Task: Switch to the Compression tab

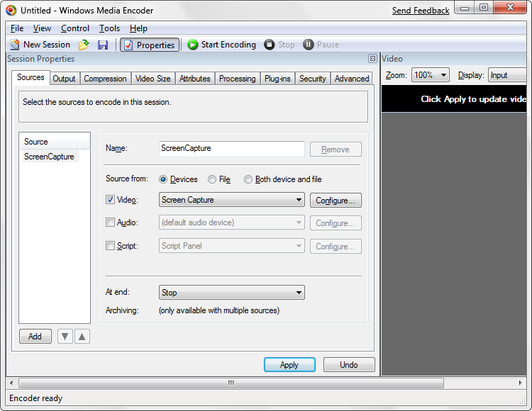Action: click(x=105, y=79)
